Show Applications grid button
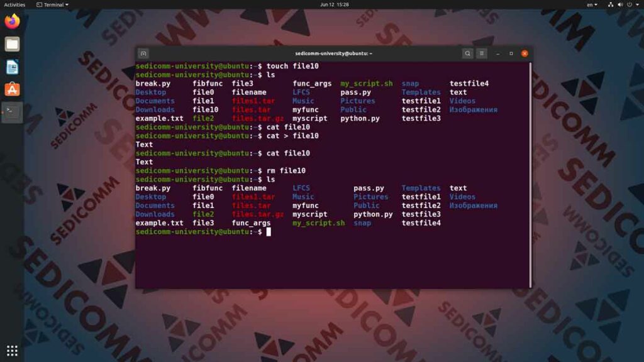This screenshot has height=362, width=644. coord(12,351)
